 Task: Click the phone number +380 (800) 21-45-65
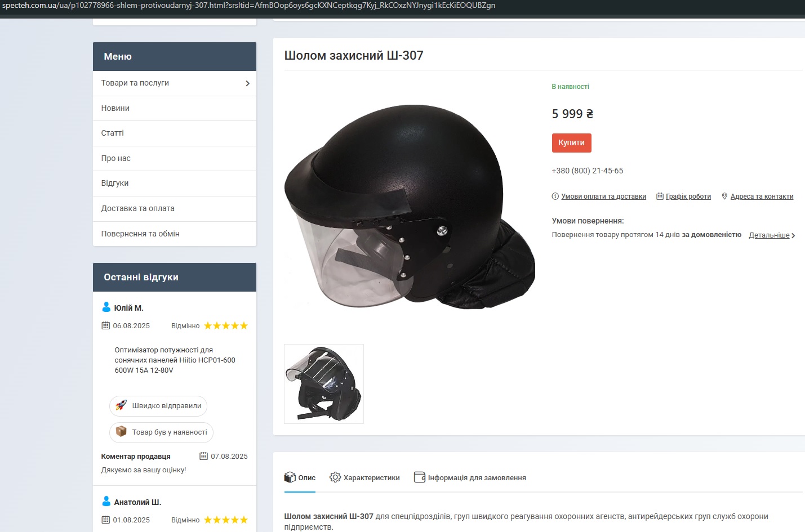coord(588,171)
